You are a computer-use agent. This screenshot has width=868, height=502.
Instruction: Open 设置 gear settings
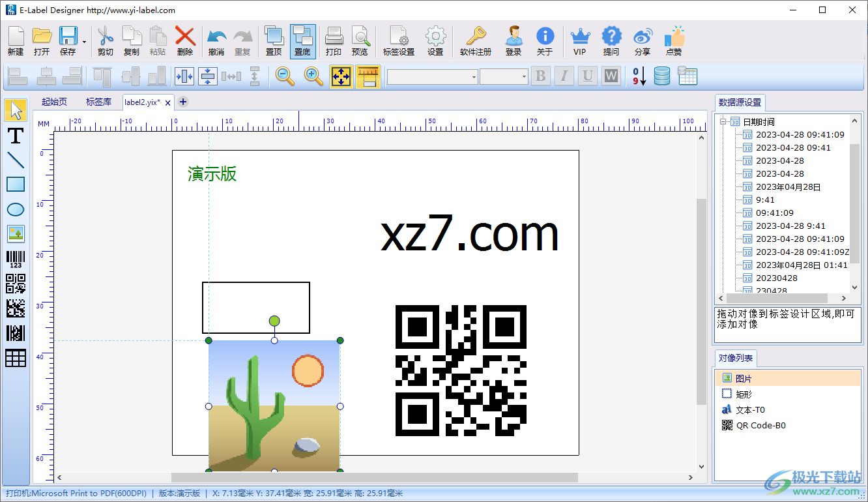pos(435,41)
